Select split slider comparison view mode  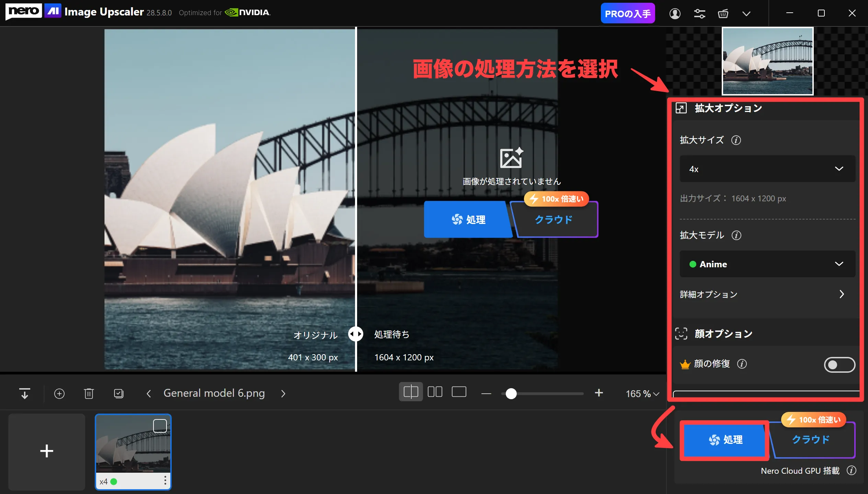(411, 392)
